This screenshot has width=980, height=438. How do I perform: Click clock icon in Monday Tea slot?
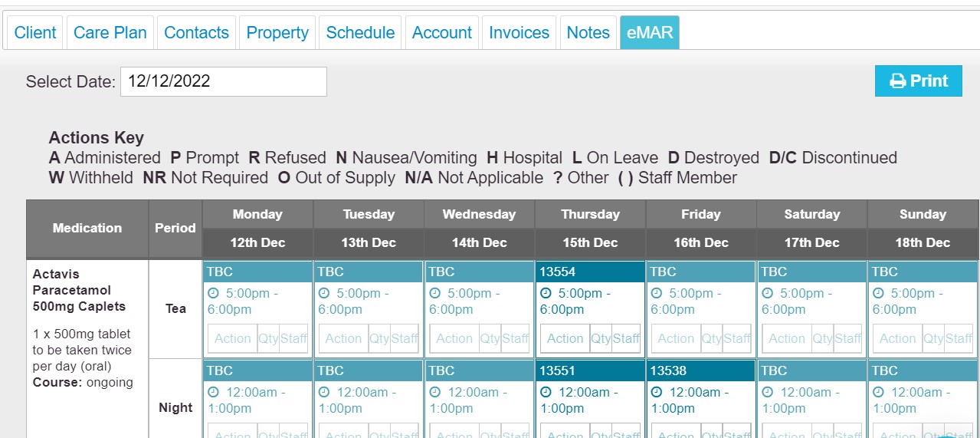click(x=212, y=293)
